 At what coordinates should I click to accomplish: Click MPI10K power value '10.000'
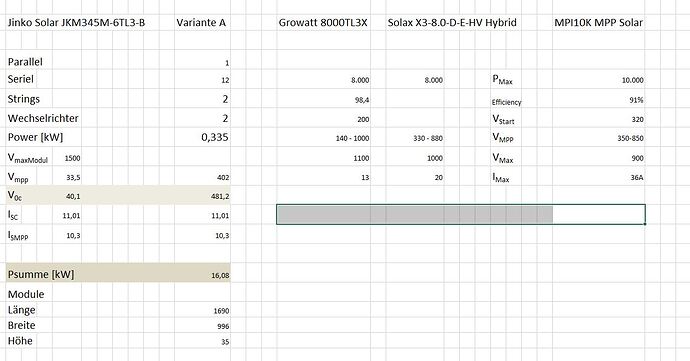click(x=632, y=80)
